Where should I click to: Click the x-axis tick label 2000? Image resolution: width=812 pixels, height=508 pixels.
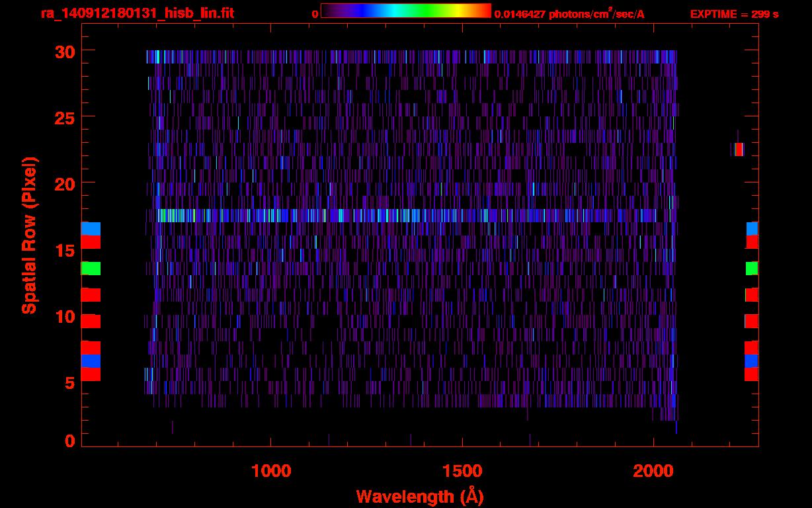coord(653,471)
